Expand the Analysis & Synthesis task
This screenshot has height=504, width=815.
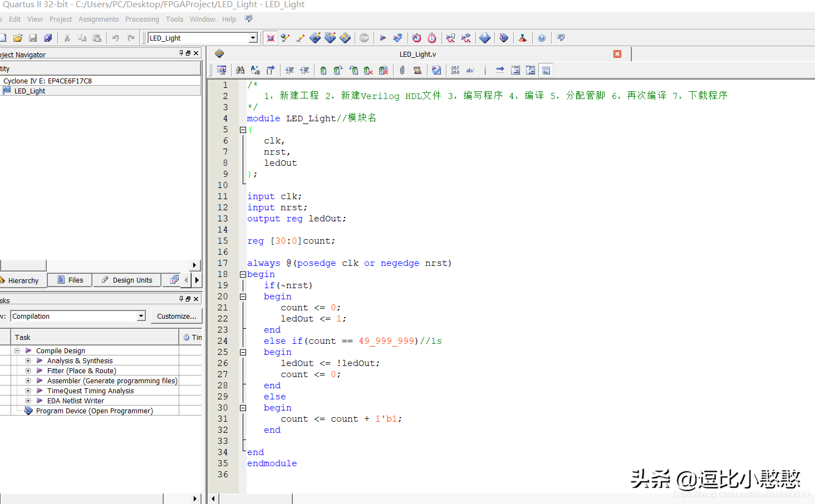pos(28,361)
